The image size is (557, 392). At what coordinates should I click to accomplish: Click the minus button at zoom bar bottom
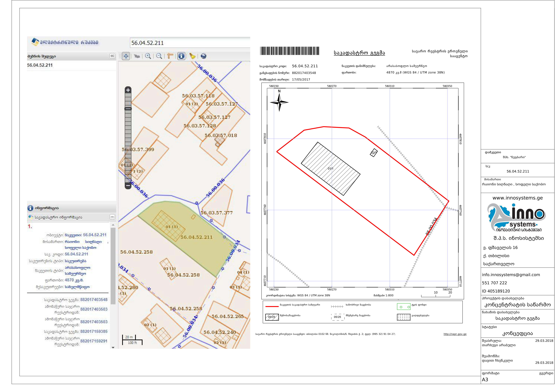[128, 186]
